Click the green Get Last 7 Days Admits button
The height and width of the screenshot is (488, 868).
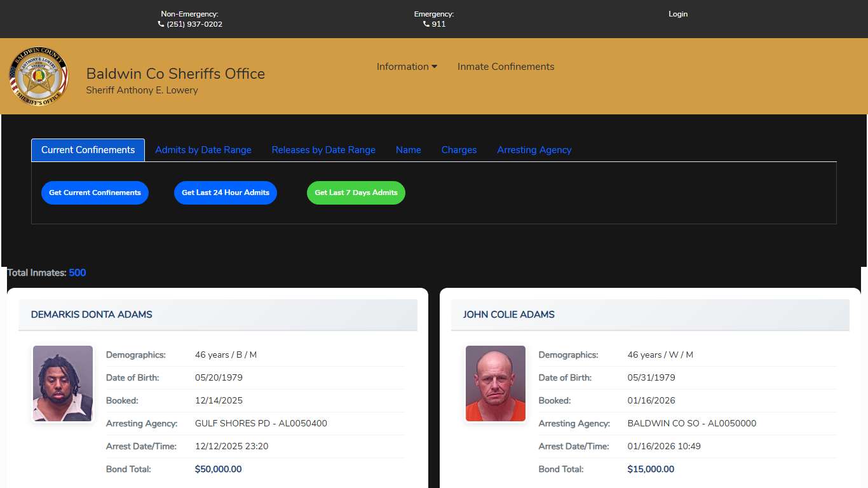356,193
